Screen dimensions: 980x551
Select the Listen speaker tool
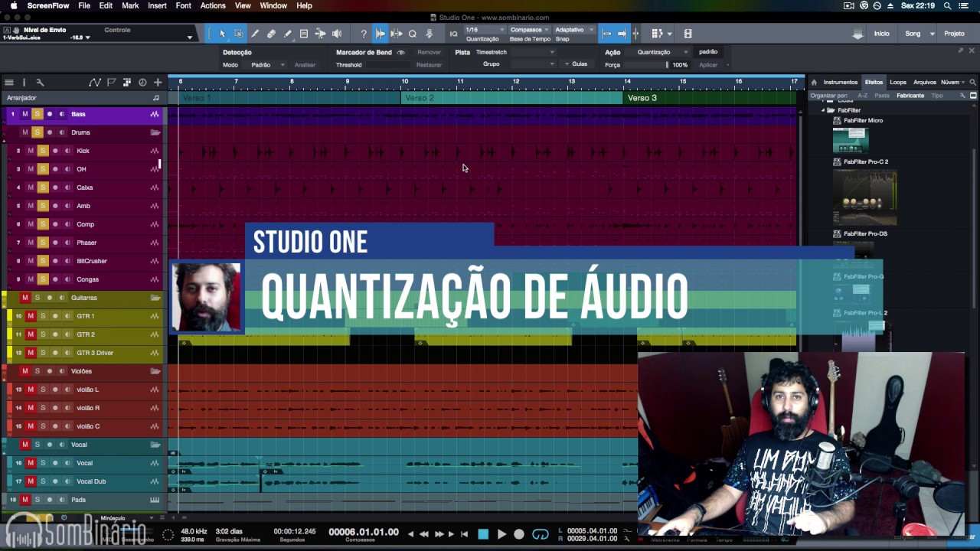tap(336, 34)
